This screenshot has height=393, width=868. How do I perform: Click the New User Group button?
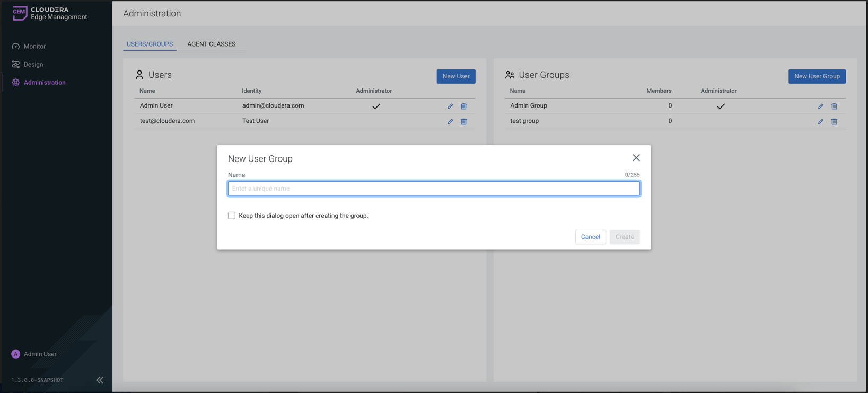[x=817, y=76]
